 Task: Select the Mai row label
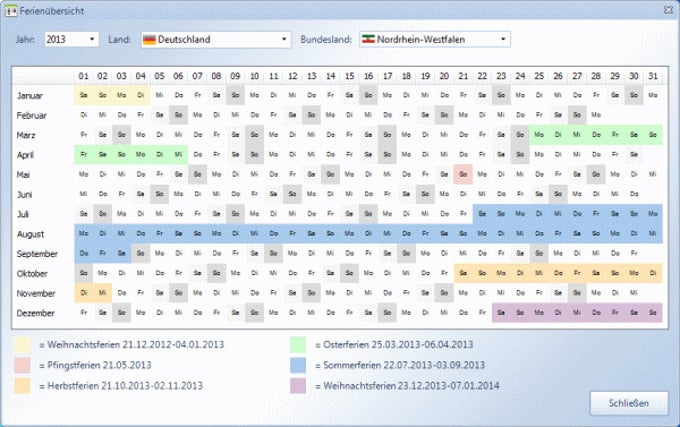23,175
